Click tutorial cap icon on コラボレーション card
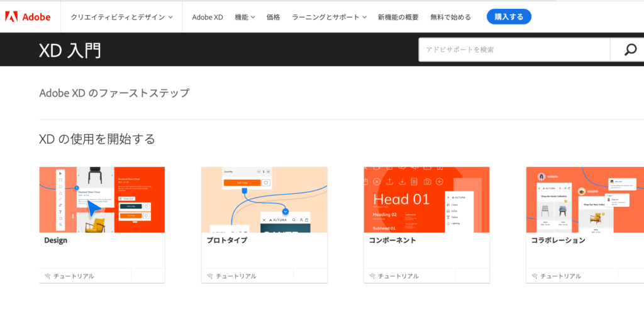 coord(535,276)
